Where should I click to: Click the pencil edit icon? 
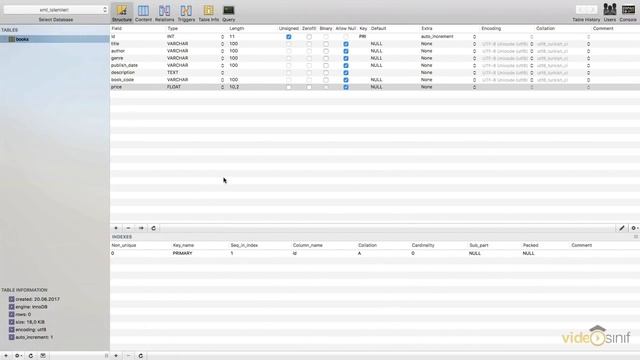[x=622, y=228]
